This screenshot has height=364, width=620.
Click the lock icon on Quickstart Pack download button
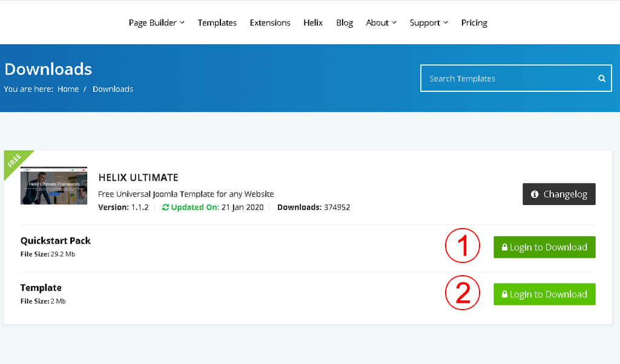(x=504, y=247)
